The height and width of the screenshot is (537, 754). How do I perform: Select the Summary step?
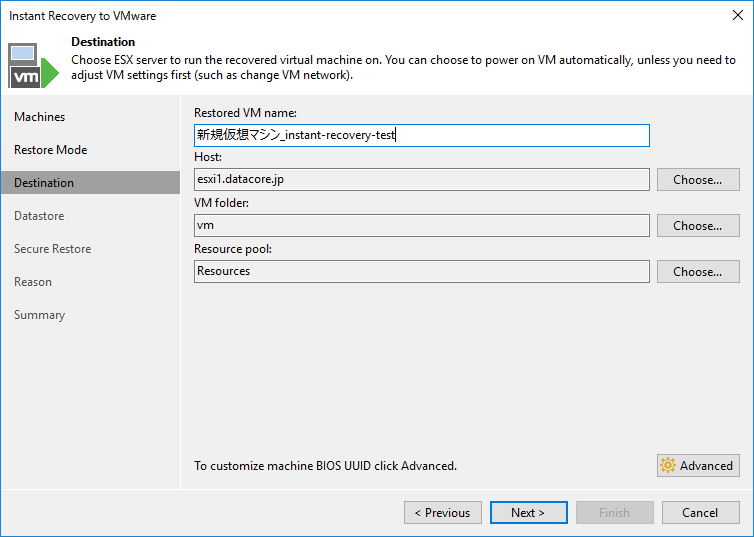point(39,315)
